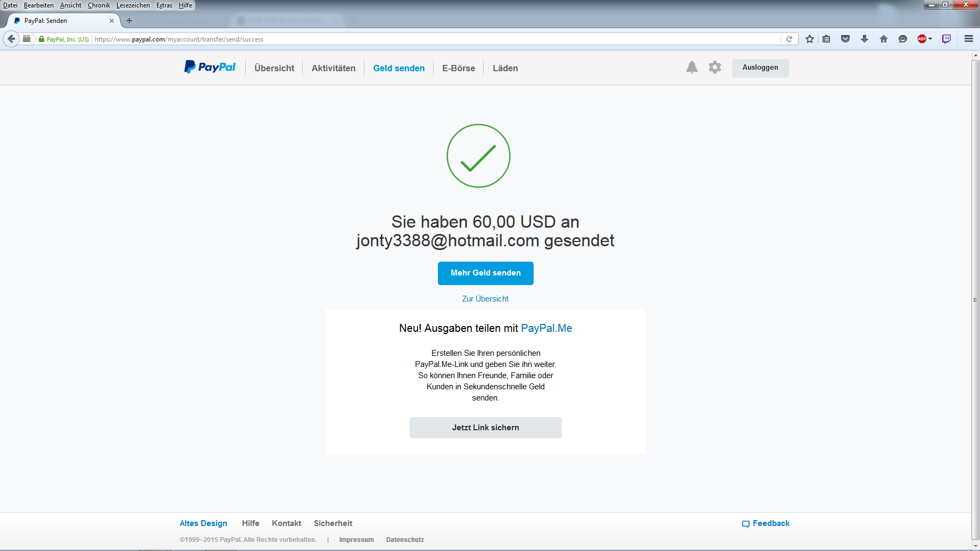980x551 pixels.
Task: Save page to Pocket
Action: [x=845, y=39]
